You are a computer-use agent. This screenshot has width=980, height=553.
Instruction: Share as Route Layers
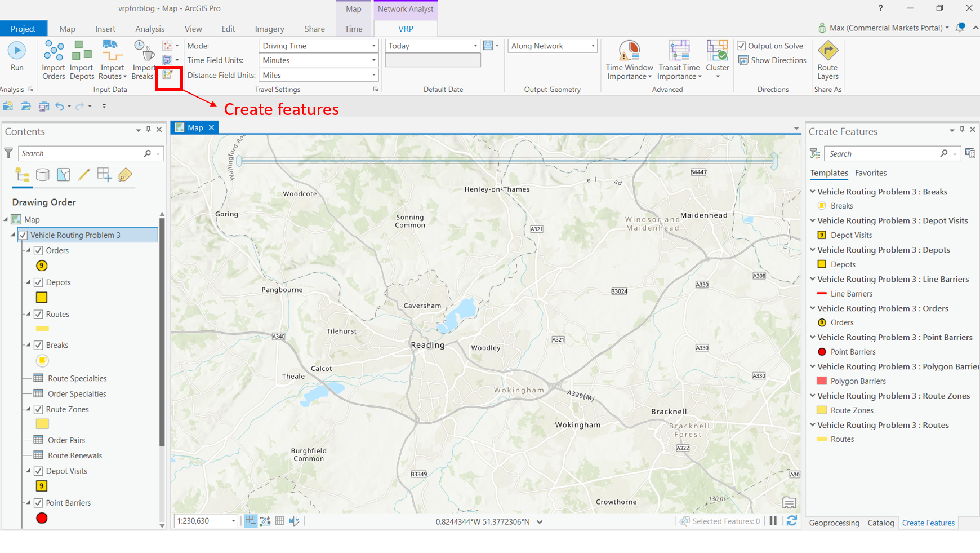827,60
